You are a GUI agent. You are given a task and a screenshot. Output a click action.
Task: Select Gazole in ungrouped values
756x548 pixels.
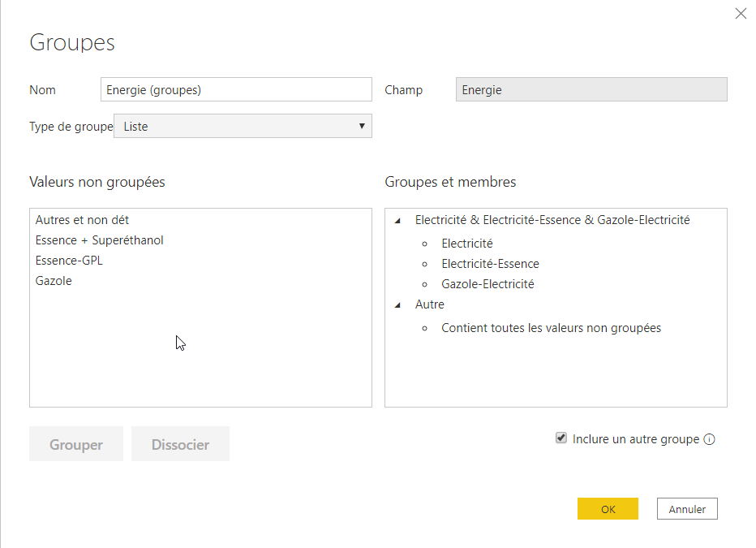pyautogui.click(x=54, y=281)
